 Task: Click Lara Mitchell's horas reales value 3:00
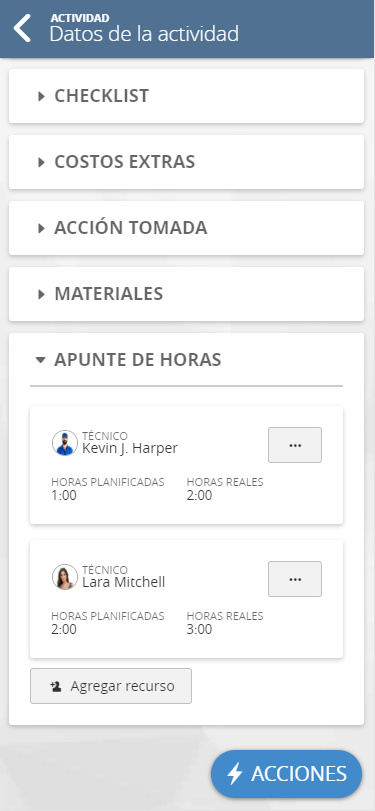[199, 629]
